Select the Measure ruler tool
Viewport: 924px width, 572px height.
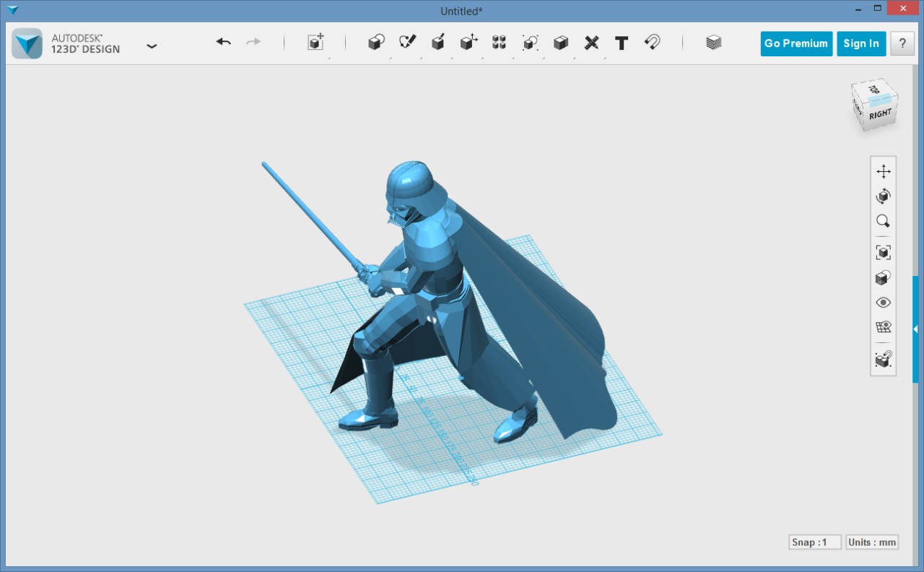click(x=591, y=43)
